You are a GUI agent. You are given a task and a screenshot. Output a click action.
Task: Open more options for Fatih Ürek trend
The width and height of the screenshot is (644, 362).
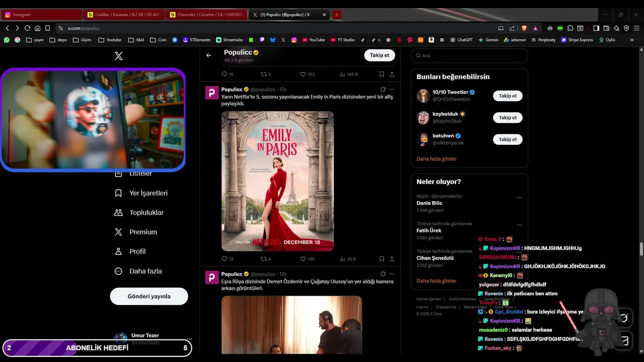[519, 225]
